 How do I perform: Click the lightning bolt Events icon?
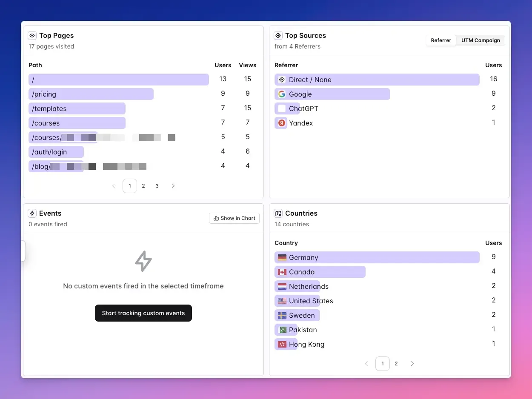pos(32,214)
